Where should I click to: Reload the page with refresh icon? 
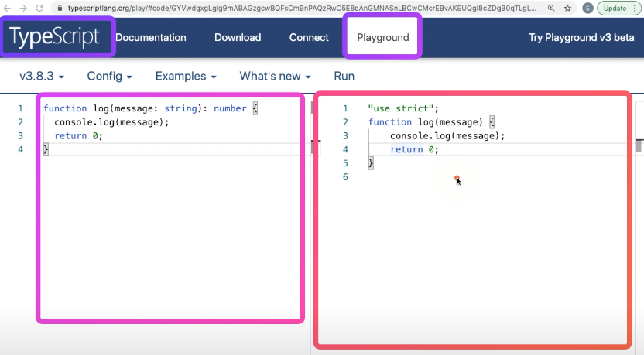pos(39,9)
